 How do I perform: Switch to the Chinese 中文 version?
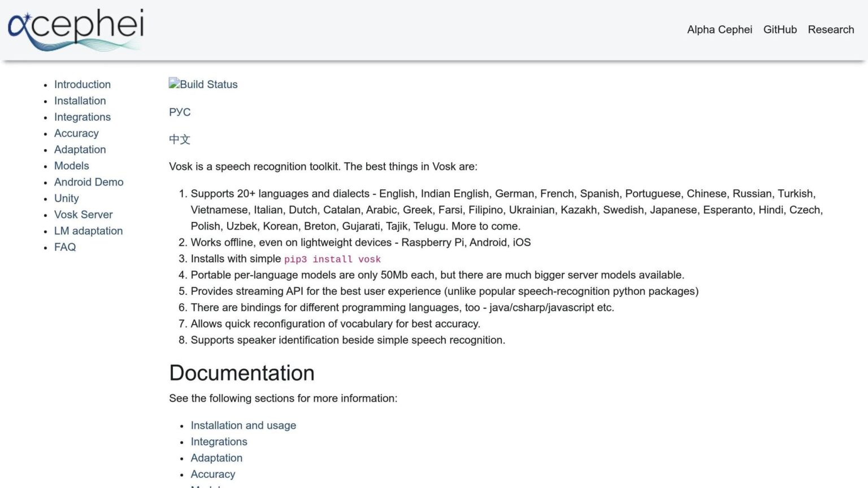click(180, 139)
